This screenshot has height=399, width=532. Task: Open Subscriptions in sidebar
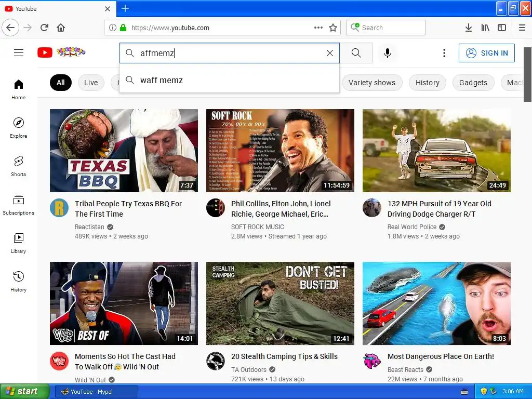coord(19,205)
